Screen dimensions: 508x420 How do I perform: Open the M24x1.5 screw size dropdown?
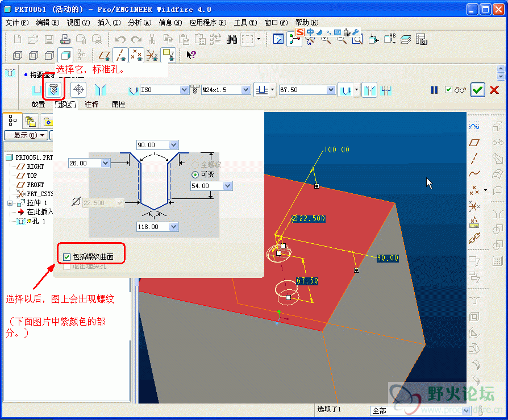click(246, 90)
